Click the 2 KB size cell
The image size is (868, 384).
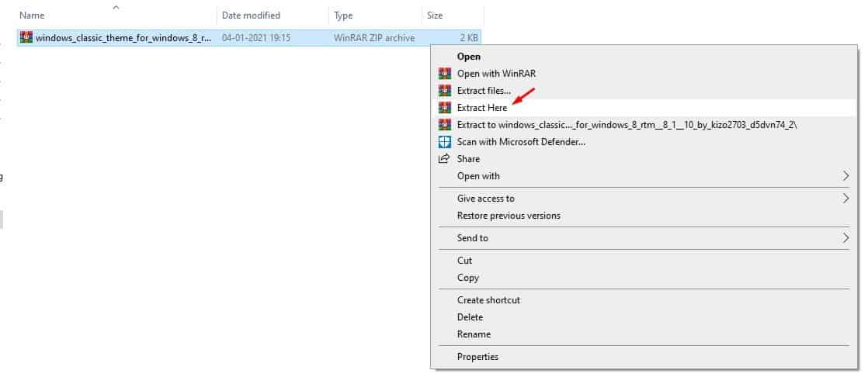click(469, 38)
